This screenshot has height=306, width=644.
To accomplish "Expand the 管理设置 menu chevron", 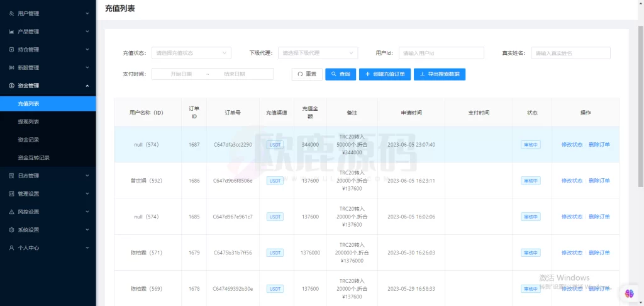I will [87, 194].
